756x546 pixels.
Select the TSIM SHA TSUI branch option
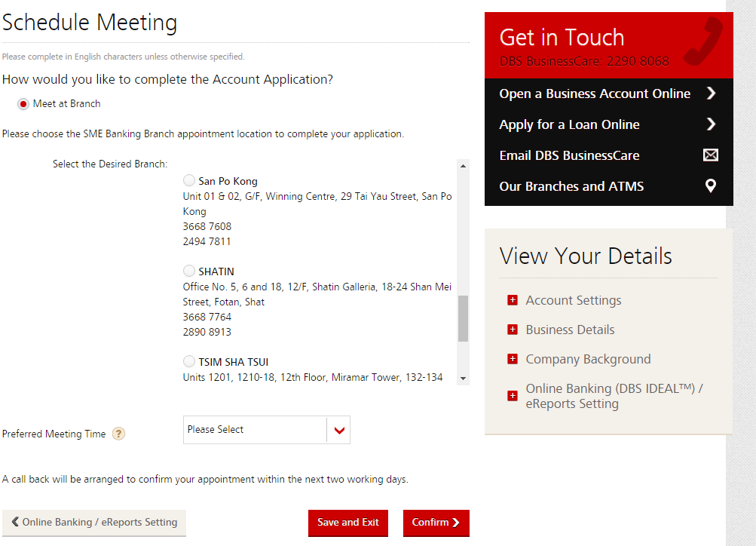click(x=189, y=361)
